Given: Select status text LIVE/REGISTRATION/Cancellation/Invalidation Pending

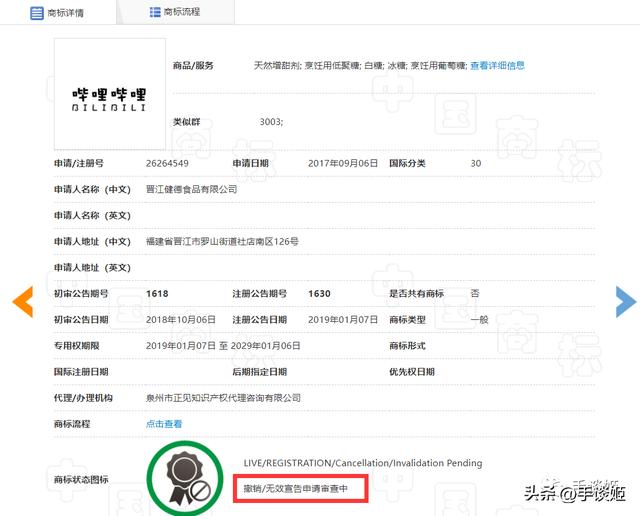Looking at the screenshot, I should [x=363, y=463].
